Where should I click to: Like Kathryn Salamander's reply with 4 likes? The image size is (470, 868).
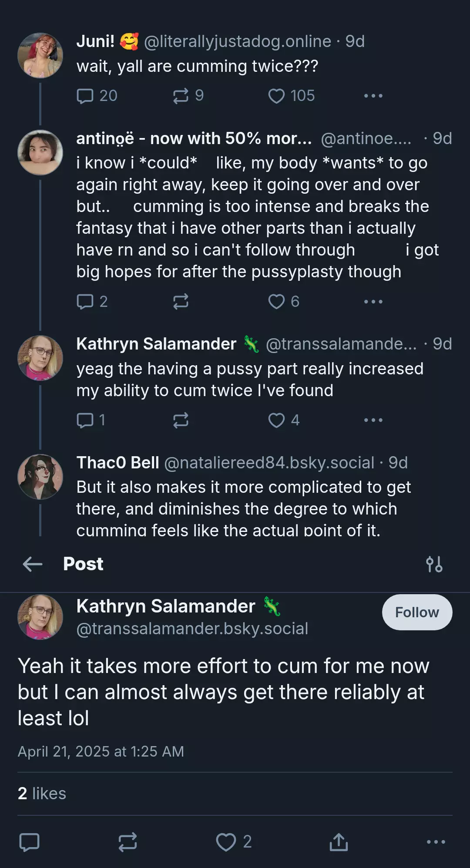pos(284,420)
